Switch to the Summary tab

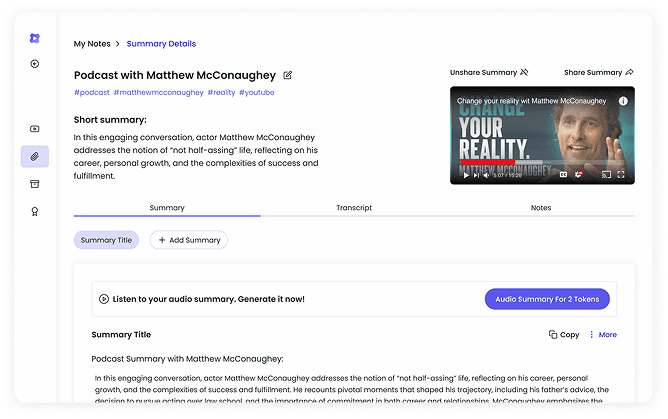[167, 208]
